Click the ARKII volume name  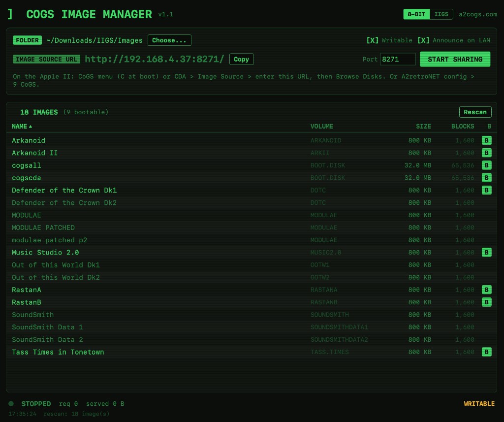point(320,153)
